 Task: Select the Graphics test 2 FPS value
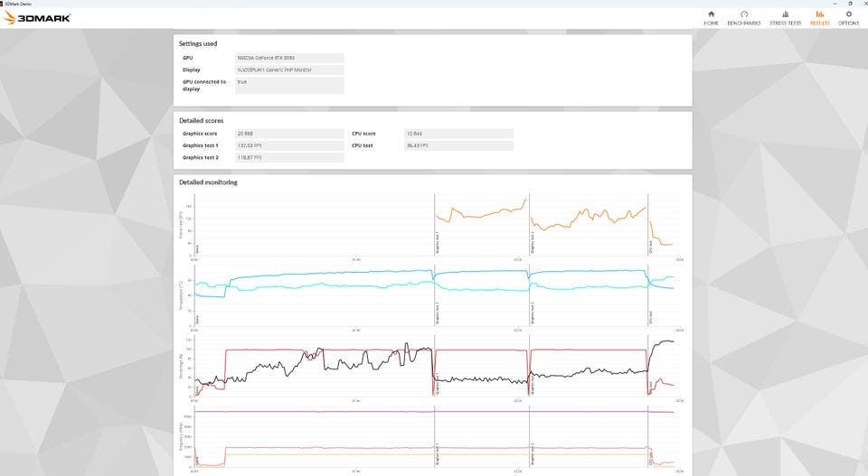[x=289, y=157]
